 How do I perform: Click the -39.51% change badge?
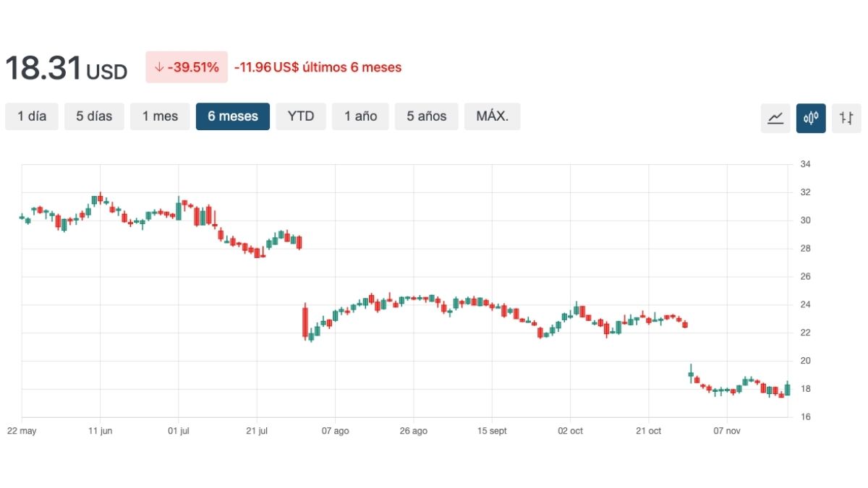click(187, 67)
